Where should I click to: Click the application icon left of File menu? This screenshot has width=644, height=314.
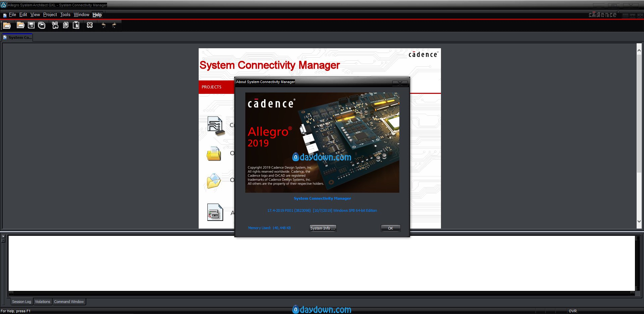5,15
